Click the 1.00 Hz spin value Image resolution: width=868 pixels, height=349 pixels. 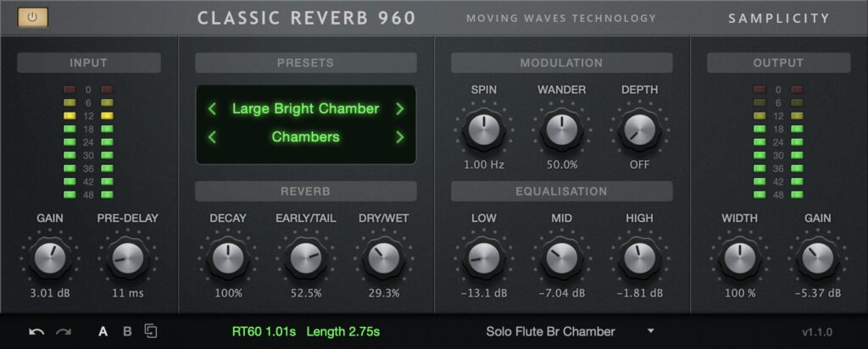(x=484, y=164)
